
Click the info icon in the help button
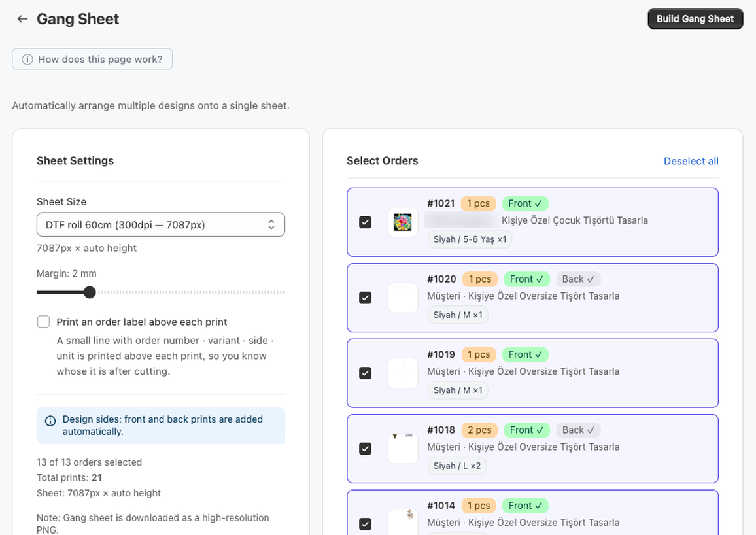(x=27, y=60)
